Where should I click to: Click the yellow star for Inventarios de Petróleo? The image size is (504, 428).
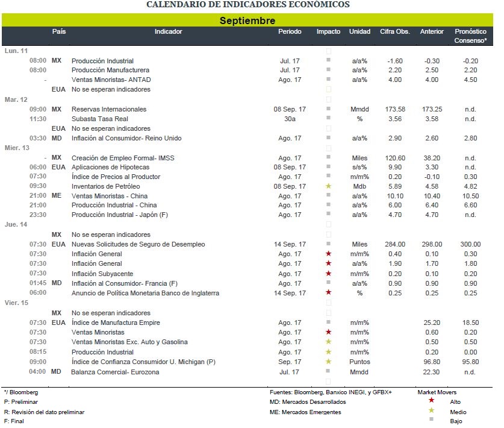[x=329, y=186]
